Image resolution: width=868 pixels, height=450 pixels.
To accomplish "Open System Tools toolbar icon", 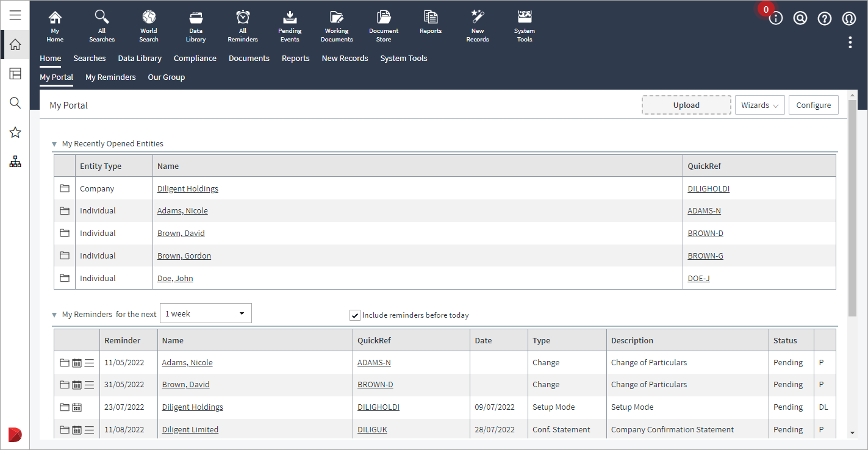I will pos(525,26).
